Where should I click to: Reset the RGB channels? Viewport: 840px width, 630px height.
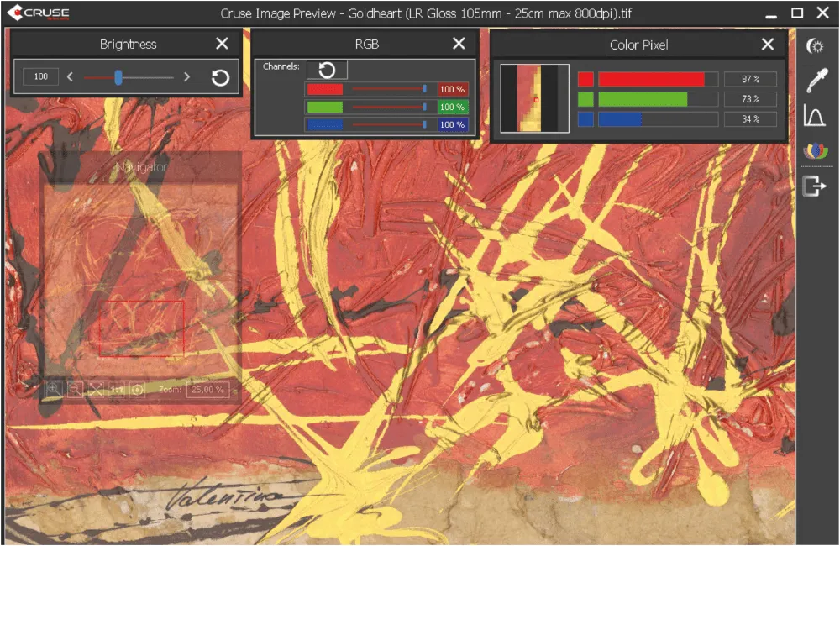click(x=327, y=71)
